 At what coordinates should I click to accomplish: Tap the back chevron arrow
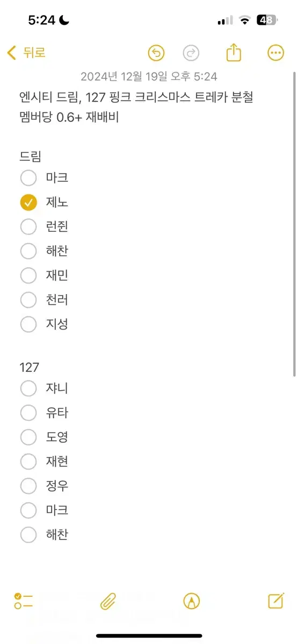[11, 53]
